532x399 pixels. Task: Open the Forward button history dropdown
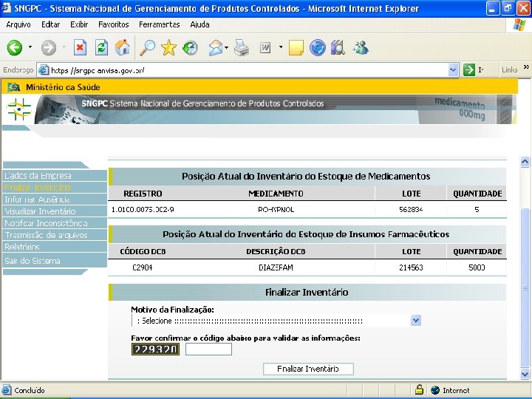pos(64,47)
